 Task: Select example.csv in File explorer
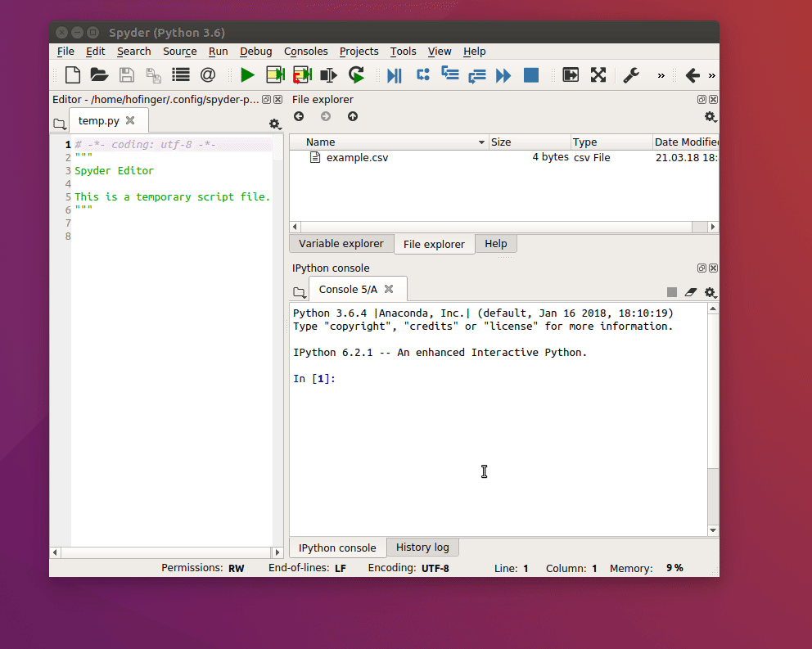tap(357, 157)
